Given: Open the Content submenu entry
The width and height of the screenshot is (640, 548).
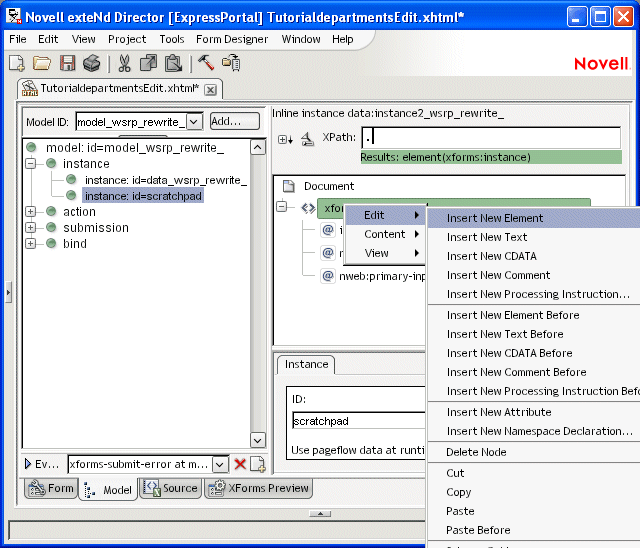Looking at the screenshot, I should pos(384,234).
